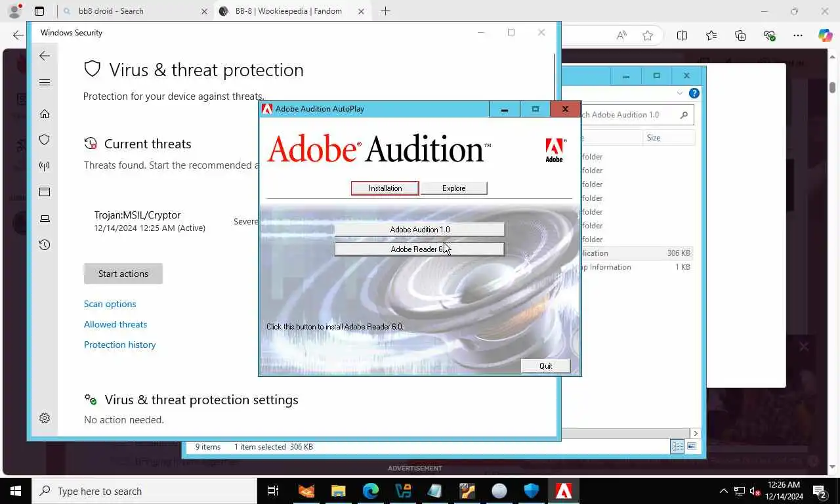Show hidden system tray icons
This screenshot has width=840, height=504.
click(x=724, y=491)
